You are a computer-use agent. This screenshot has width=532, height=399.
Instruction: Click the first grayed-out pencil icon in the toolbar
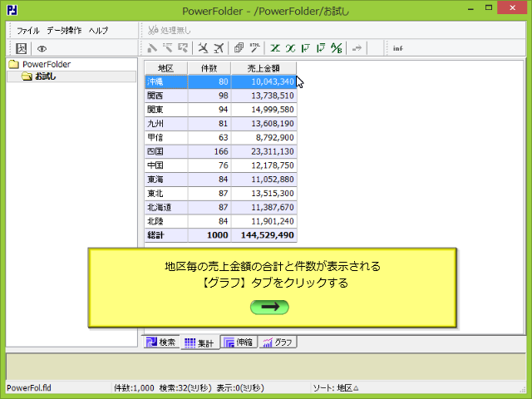coord(152,48)
